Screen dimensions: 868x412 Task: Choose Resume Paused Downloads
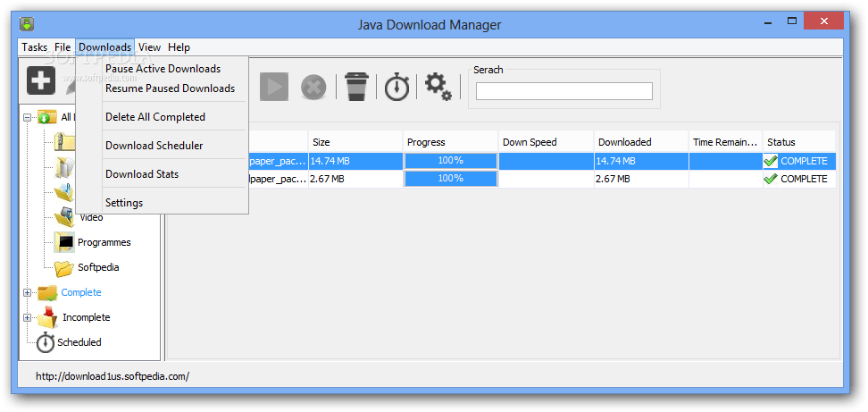click(x=170, y=88)
